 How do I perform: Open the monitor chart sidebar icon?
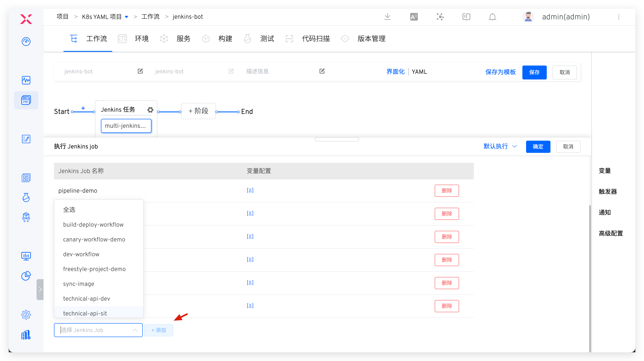coord(26,256)
